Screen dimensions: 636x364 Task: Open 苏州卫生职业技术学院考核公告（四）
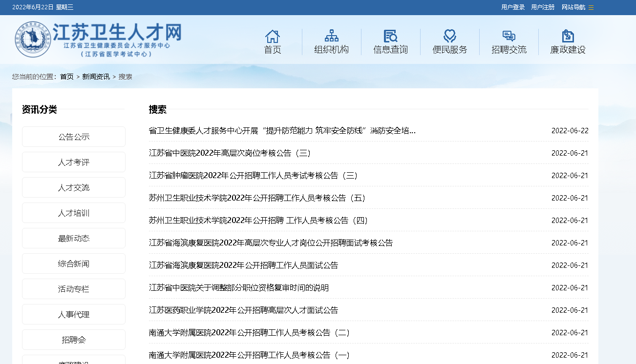(x=258, y=221)
